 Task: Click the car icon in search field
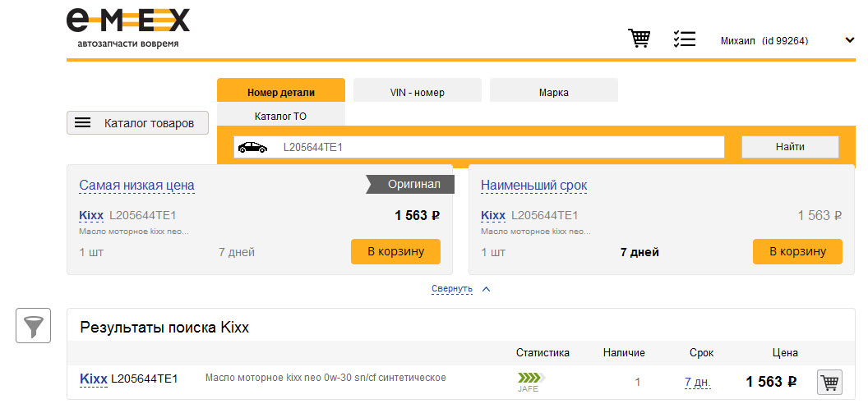click(252, 147)
